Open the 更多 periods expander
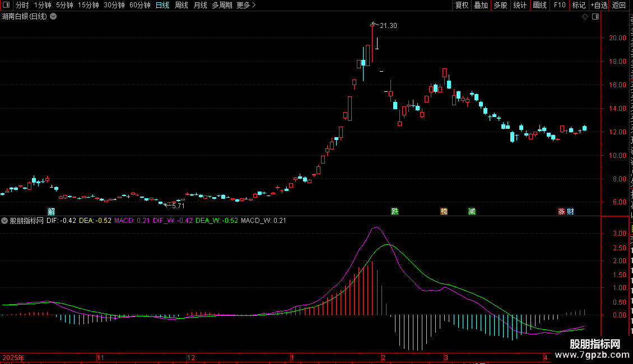This screenshot has height=364, width=633. (246, 5)
